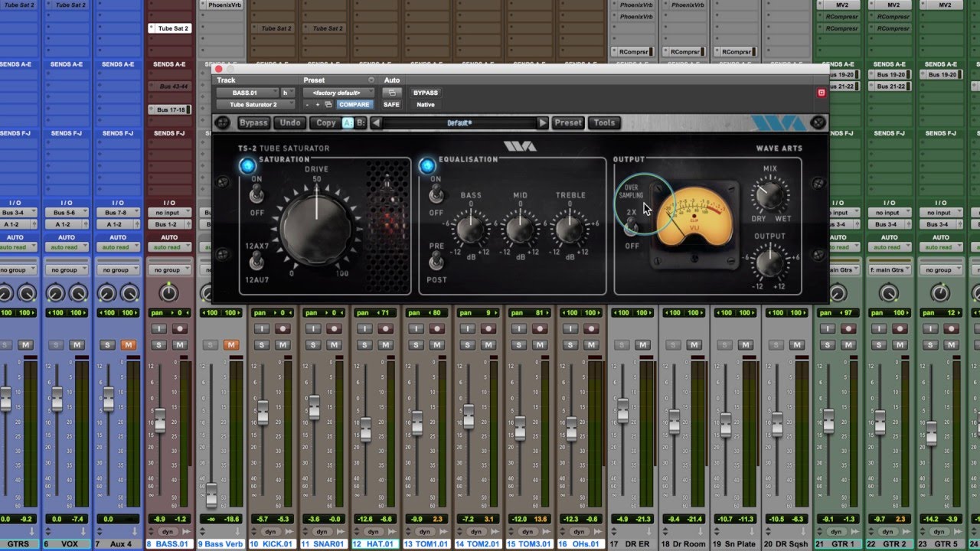
Task: Toggle the Equalisation On/Off switch
Action: 436,195
